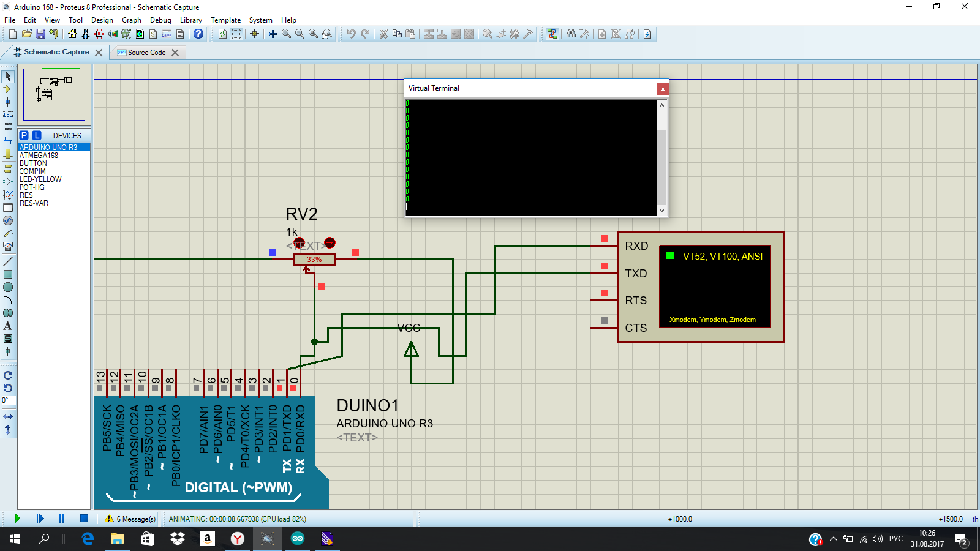Viewport: 980px width, 551px height.
Task: Click the Step simulation button
Action: point(40,519)
